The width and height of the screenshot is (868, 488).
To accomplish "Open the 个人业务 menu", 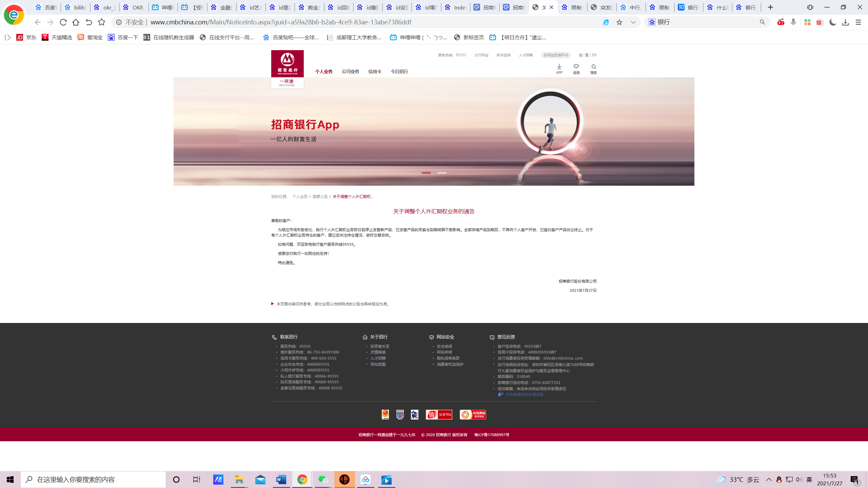I will [x=323, y=72].
